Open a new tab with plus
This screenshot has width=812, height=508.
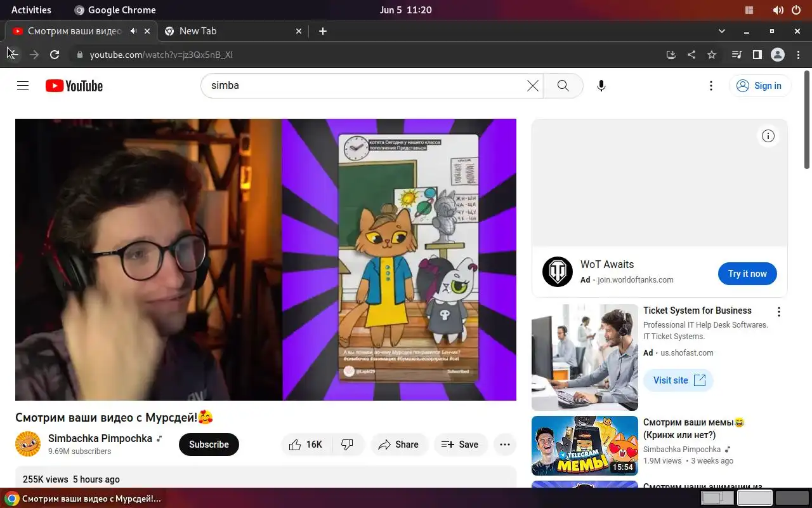(323, 30)
